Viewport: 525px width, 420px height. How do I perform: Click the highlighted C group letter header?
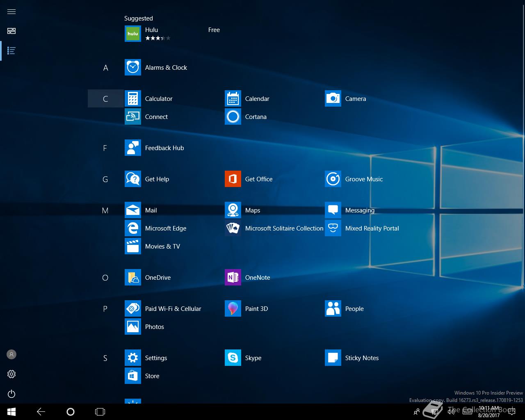click(x=105, y=98)
